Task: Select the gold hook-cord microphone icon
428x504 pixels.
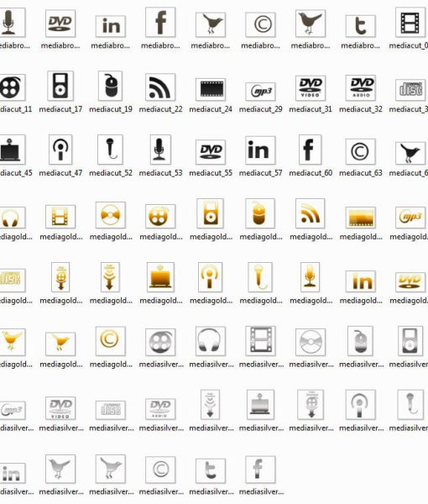Action: click(260, 277)
